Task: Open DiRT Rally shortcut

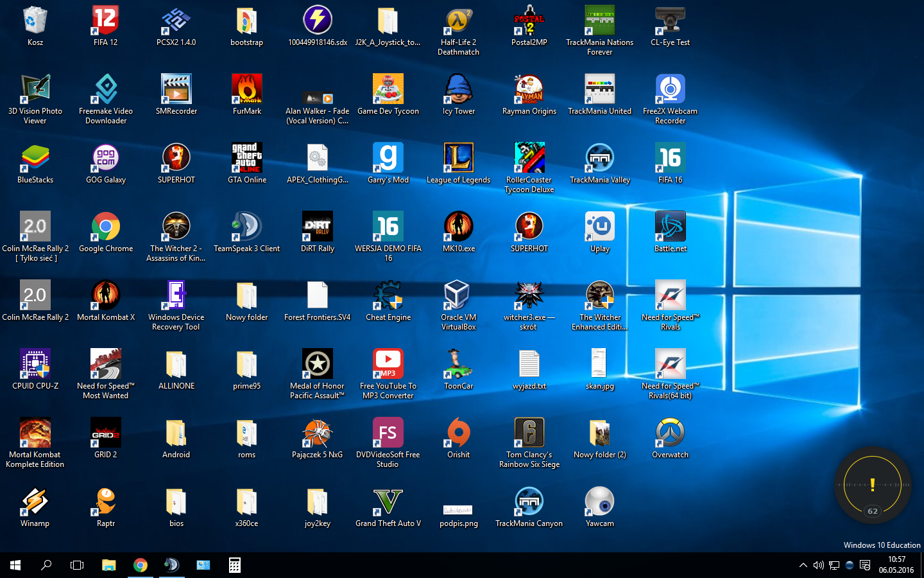Action: pos(318,227)
